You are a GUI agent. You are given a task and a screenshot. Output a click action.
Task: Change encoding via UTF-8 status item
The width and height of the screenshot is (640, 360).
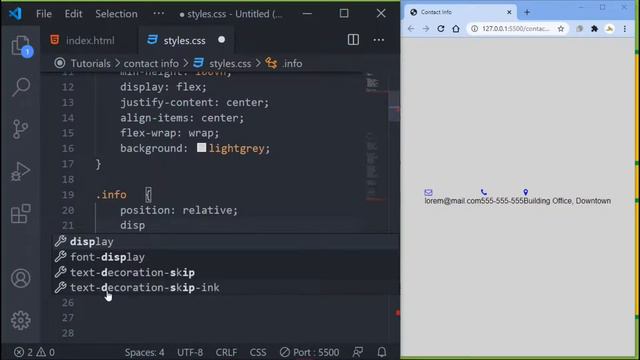click(190, 352)
